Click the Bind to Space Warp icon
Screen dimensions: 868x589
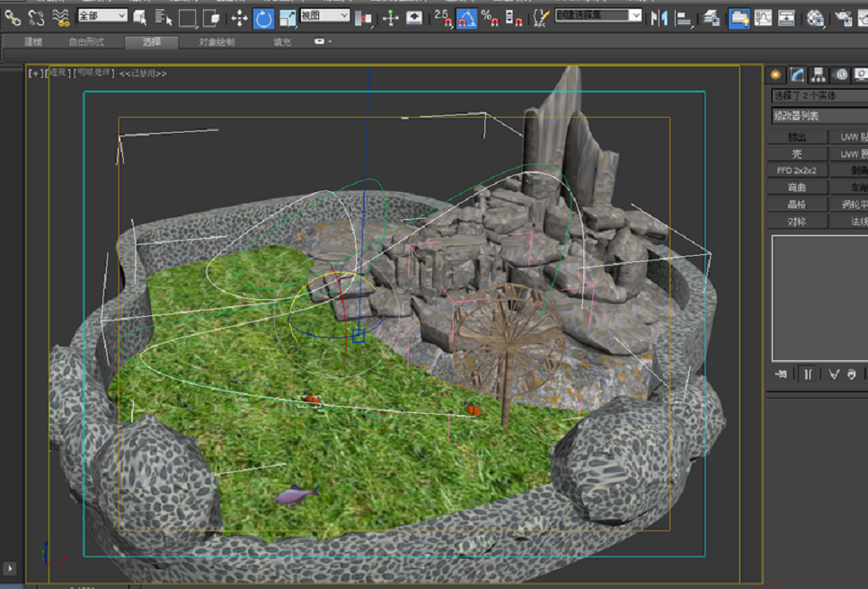[x=61, y=17]
